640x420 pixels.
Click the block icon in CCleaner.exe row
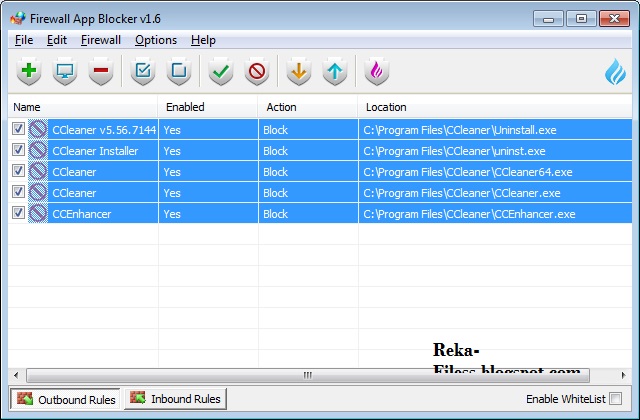38,193
